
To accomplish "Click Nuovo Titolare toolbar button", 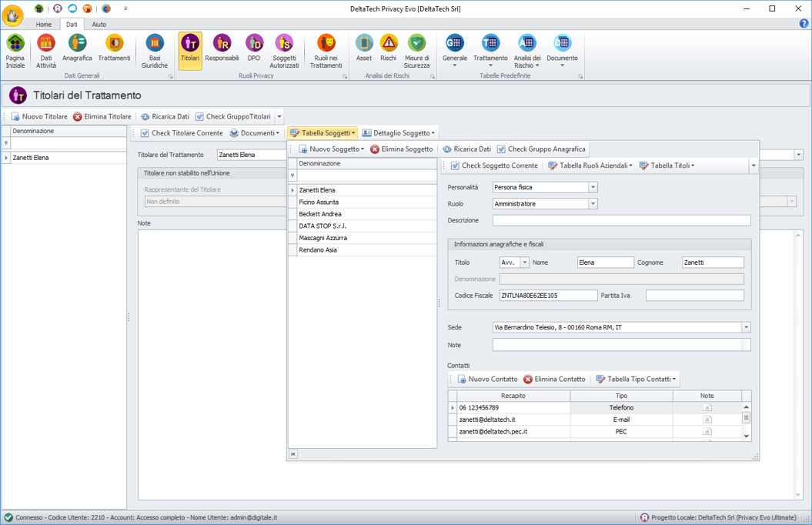I will click(39, 116).
